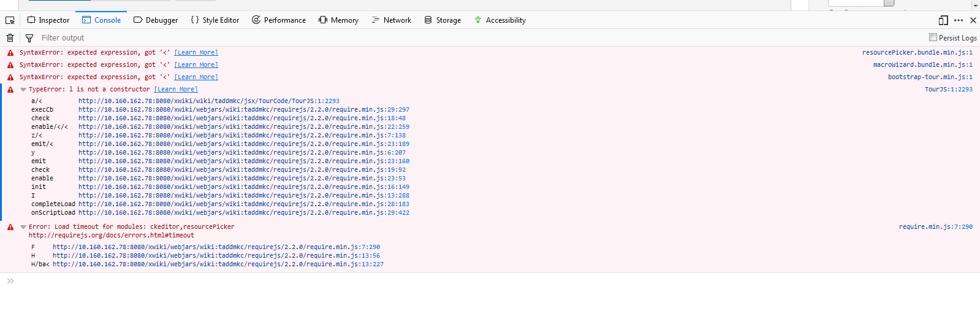This screenshot has height=335, width=980.
Task: Click the element picker icon
Action: click(10, 20)
